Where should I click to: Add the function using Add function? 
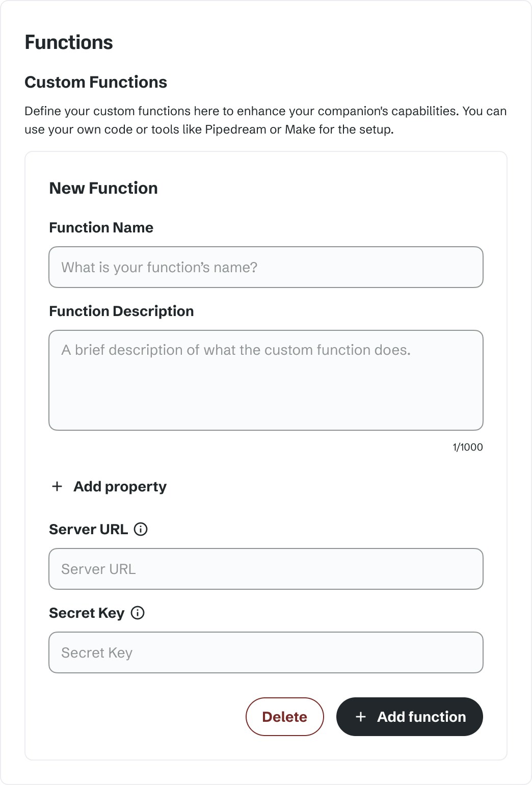point(409,717)
